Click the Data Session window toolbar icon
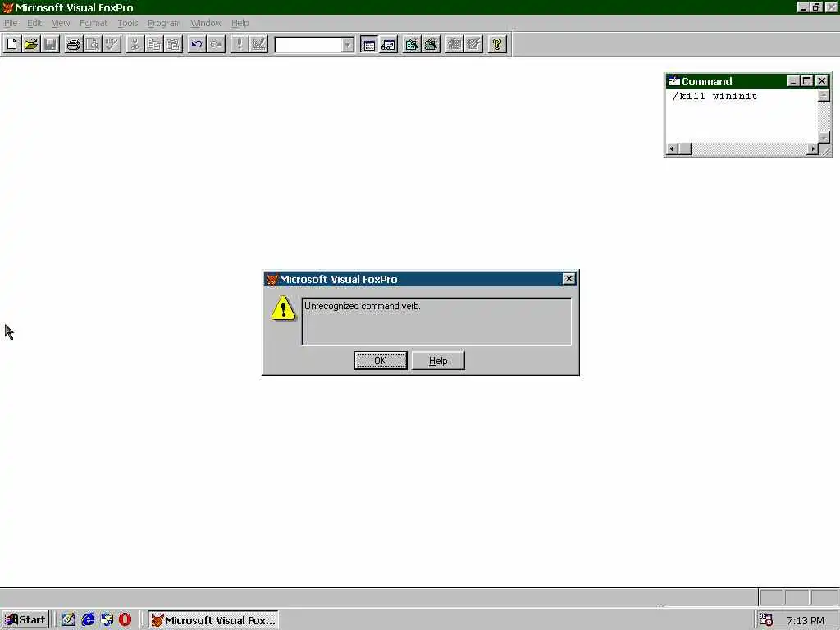Image resolution: width=840 pixels, height=630 pixels. 388,44
